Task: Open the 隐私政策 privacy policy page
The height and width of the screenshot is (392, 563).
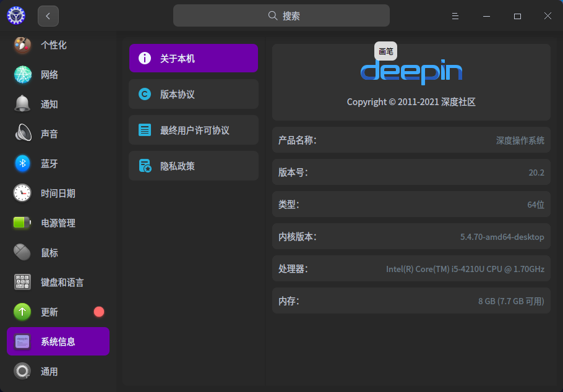Action: (x=194, y=166)
